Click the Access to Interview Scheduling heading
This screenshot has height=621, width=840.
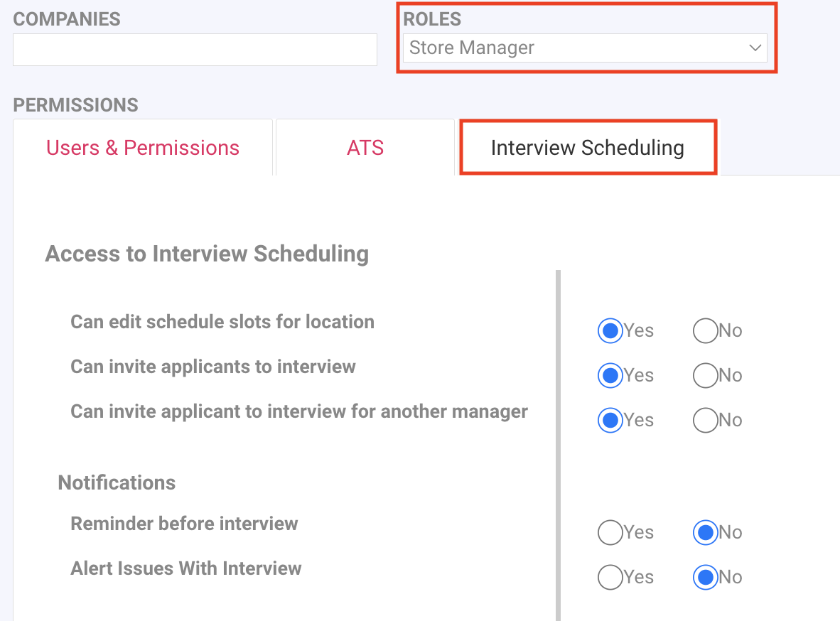(x=207, y=254)
